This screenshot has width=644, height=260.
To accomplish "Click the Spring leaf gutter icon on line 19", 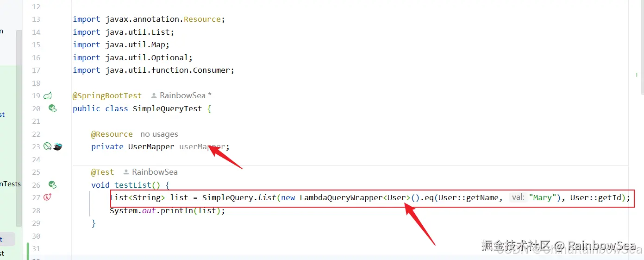I will point(47,96).
